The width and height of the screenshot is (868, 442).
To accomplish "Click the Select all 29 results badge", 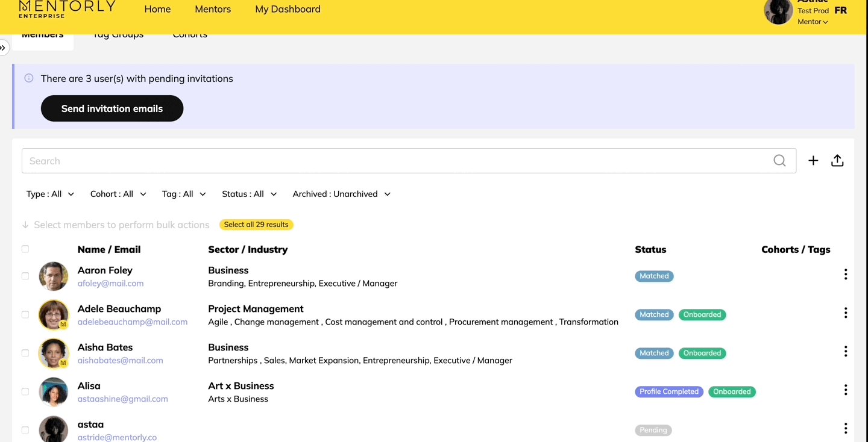I will [x=256, y=225].
